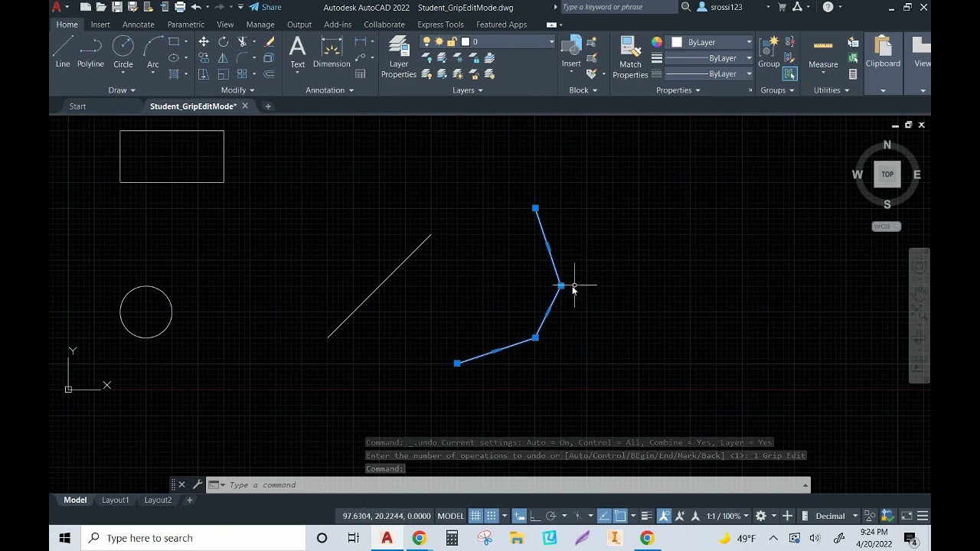Toggle lineweight display in status bar

646,516
